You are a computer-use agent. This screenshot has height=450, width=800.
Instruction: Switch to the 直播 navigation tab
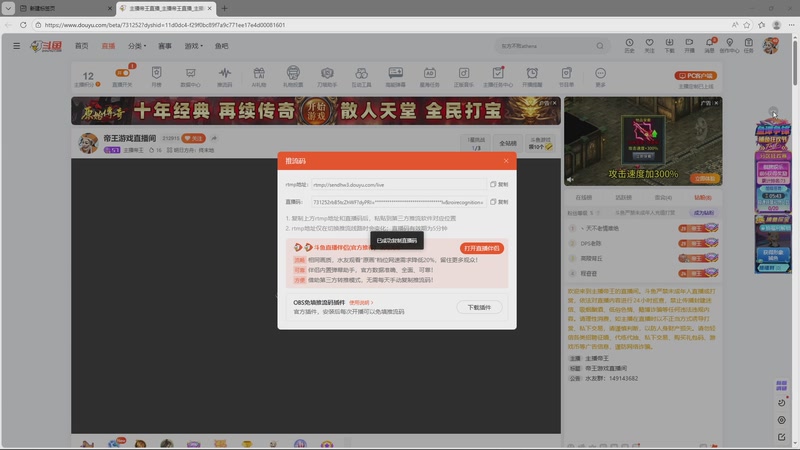[108, 46]
